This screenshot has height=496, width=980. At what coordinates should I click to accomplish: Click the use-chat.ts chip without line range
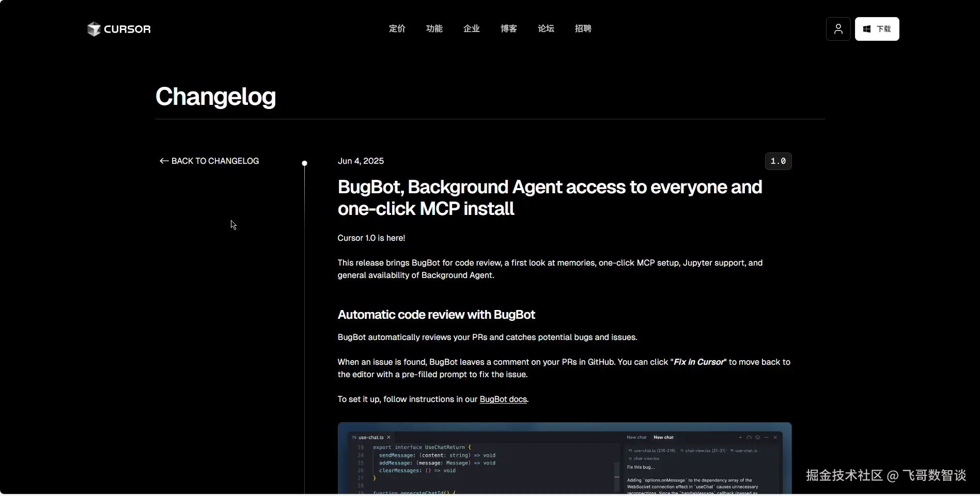(744, 451)
